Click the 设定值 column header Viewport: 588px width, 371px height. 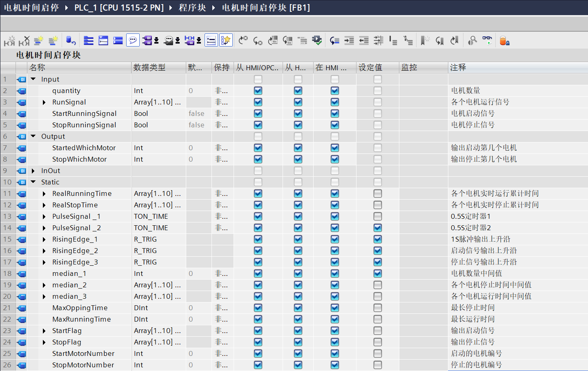[x=378, y=67]
